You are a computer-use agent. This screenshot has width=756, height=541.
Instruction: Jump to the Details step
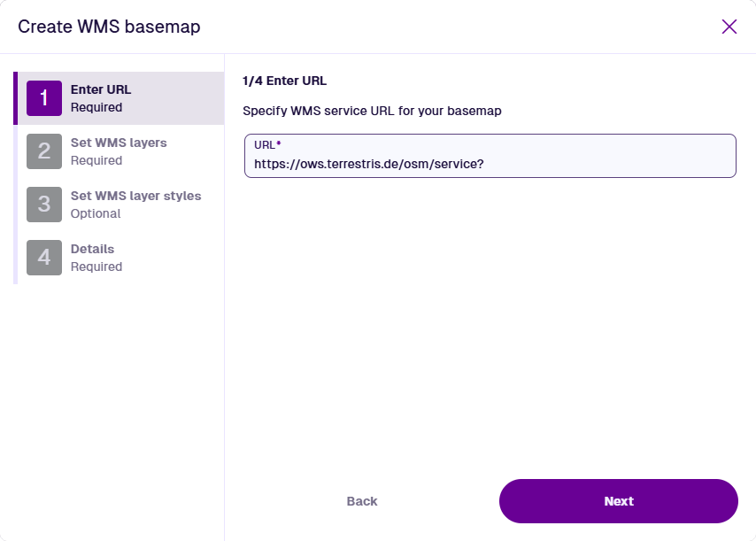[x=92, y=249]
